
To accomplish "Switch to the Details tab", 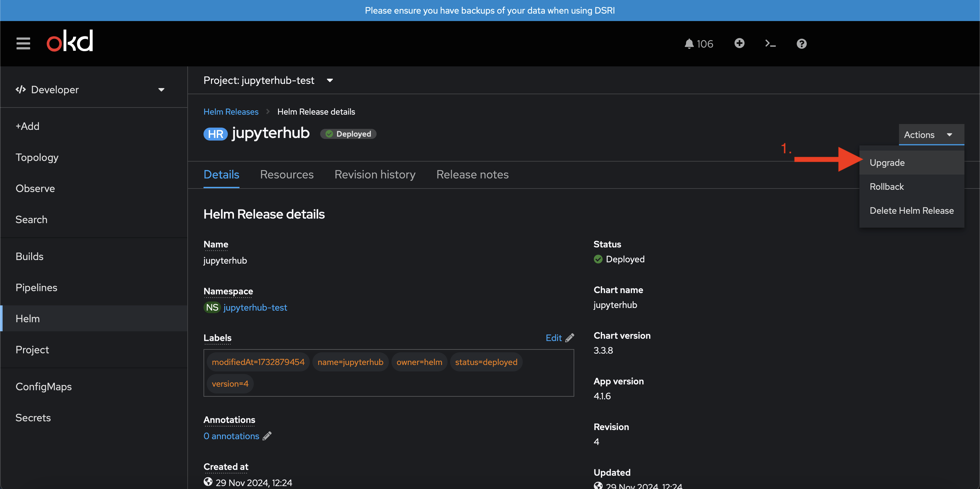I will pyautogui.click(x=221, y=175).
